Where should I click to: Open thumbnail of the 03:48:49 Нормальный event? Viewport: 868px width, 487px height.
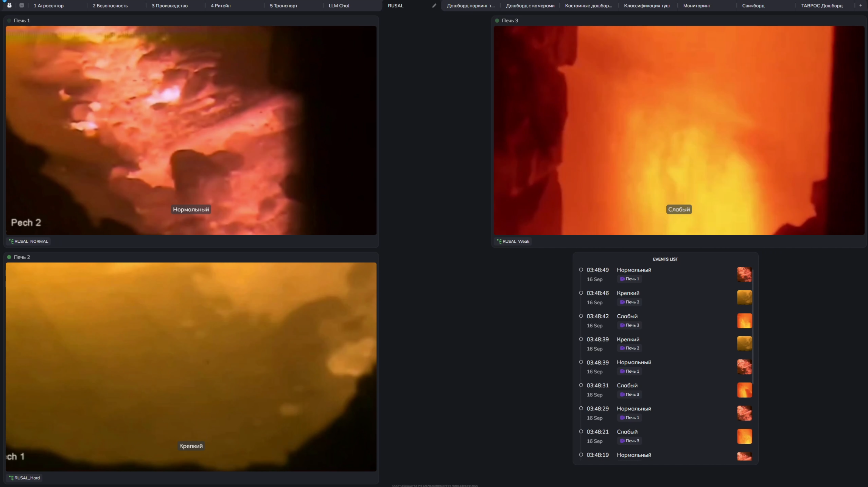(x=744, y=275)
